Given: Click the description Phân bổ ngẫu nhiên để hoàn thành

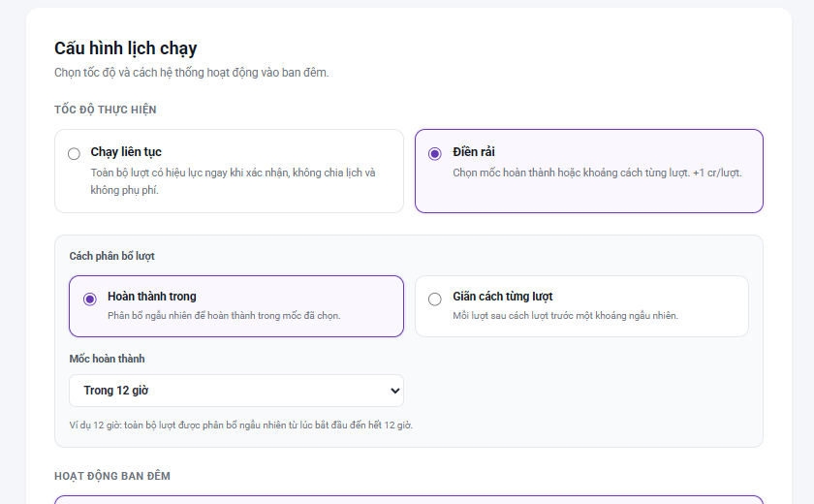Looking at the screenshot, I should tap(224, 316).
